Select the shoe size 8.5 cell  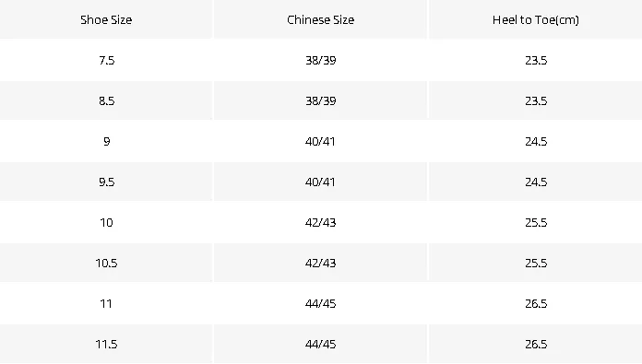click(106, 100)
